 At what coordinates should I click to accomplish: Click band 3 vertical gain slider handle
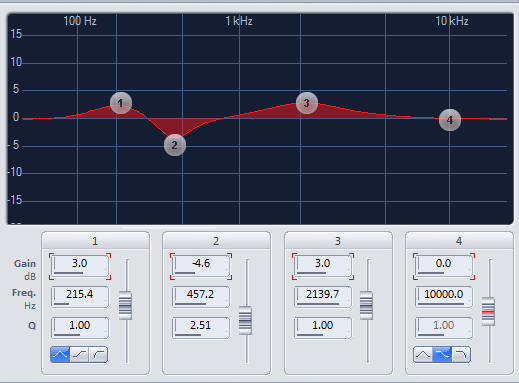pos(366,305)
